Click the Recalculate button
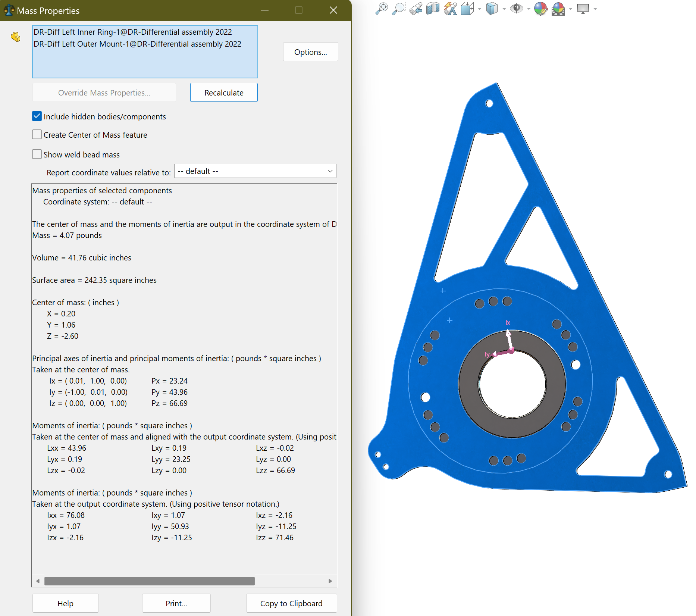Image resolution: width=696 pixels, height=616 pixels. click(x=224, y=93)
